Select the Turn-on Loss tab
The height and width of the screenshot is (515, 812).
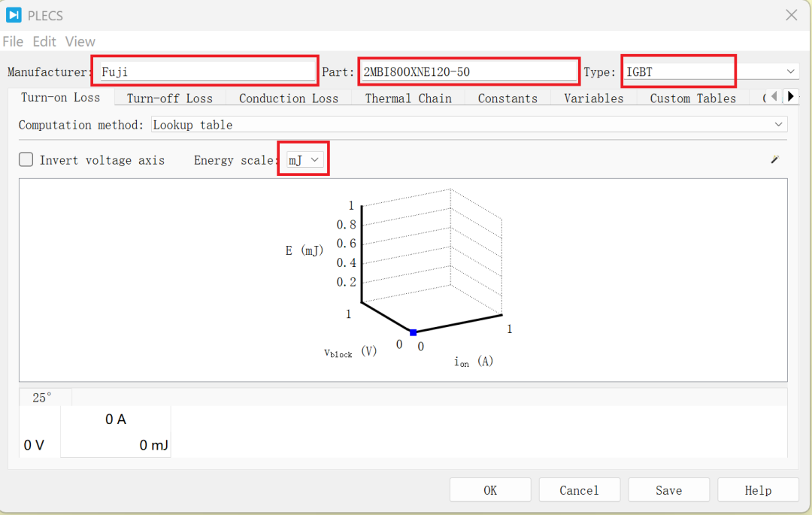point(61,97)
